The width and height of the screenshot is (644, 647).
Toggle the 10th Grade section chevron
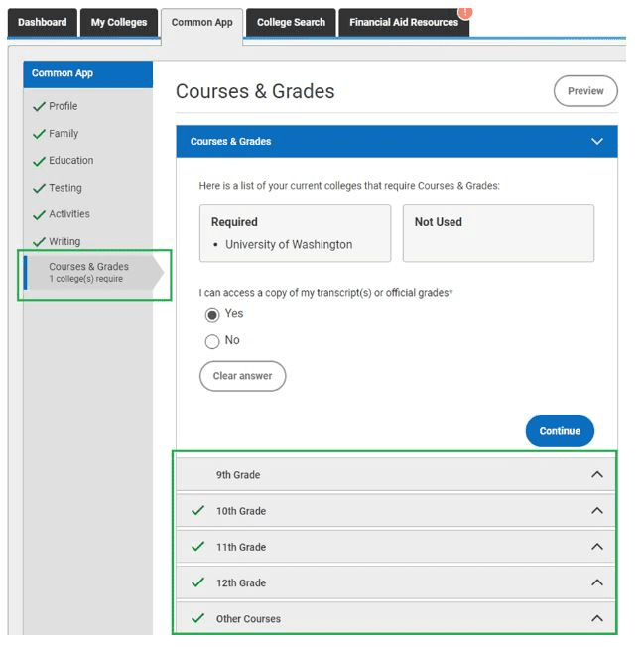(x=596, y=511)
